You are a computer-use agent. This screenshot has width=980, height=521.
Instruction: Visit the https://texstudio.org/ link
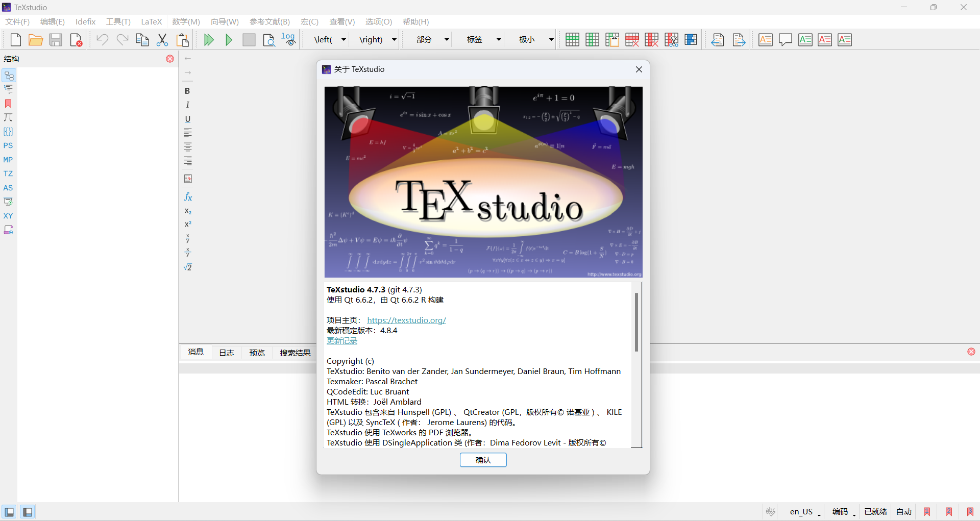click(407, 320)
